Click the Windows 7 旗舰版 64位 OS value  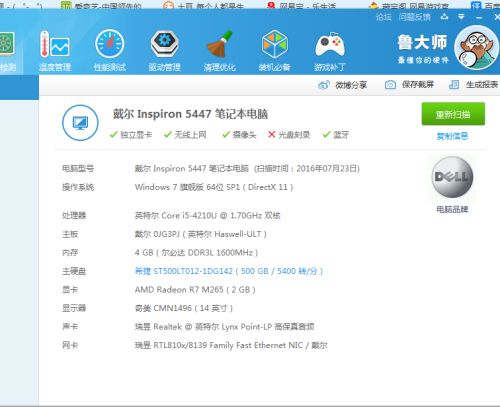click(x=214, y=187)
